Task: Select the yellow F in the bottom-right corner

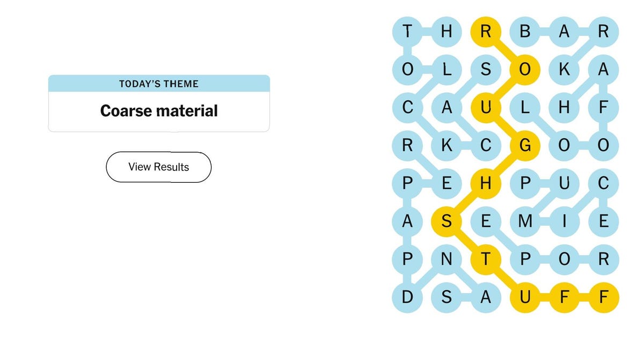Action: (603, 297)
